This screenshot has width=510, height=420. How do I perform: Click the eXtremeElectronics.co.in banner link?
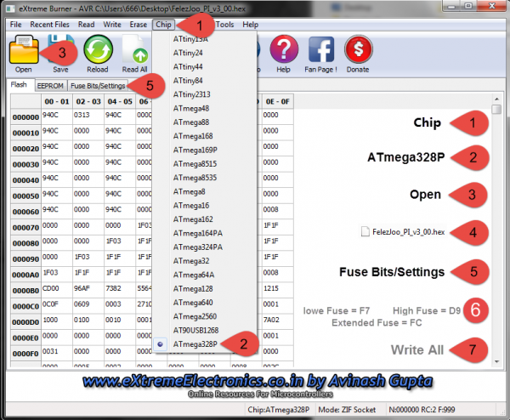click(x=258, y=381)
